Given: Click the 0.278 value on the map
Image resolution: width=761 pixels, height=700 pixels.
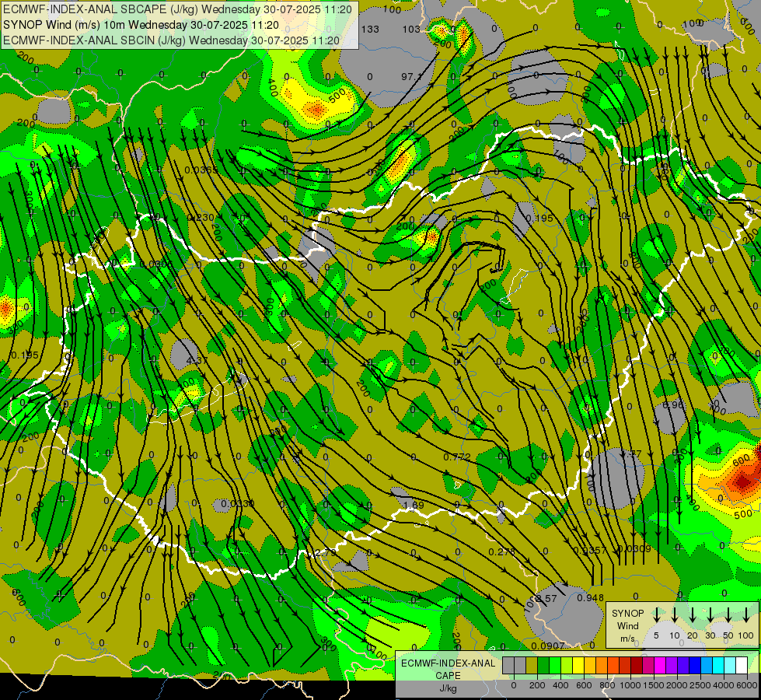Looking at the screenshot, I should tap(502, 552).
